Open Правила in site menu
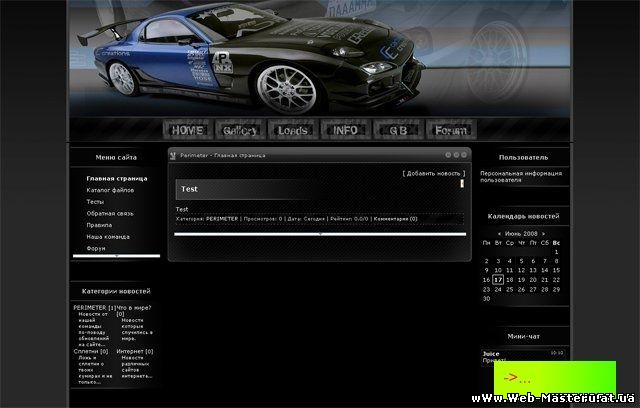Viewport: 640px width, 408px height. tap(99, 225)
